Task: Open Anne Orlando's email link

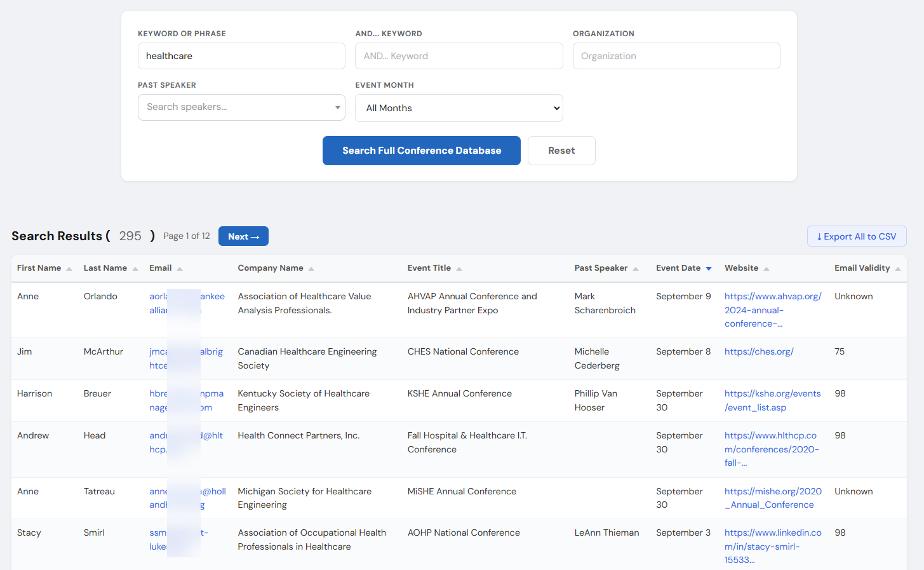Action: point(187,303)
